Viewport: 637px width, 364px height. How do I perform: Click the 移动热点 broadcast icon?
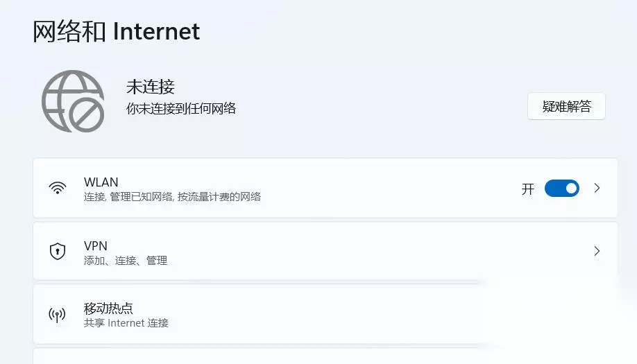[57, 315]
